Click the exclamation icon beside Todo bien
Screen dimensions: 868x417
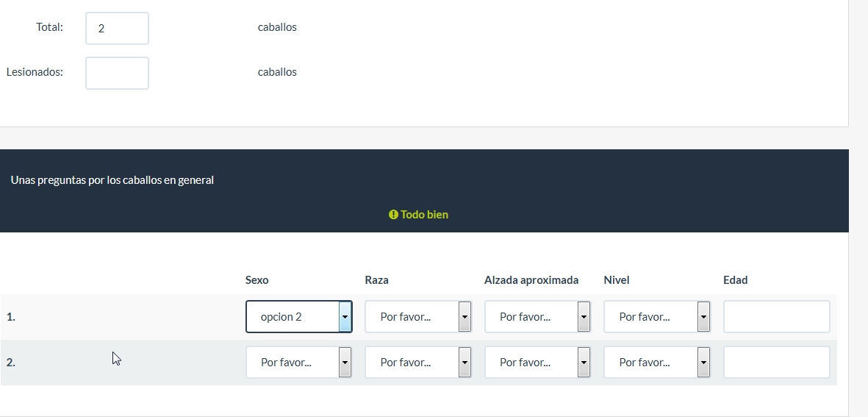[393, 215]
